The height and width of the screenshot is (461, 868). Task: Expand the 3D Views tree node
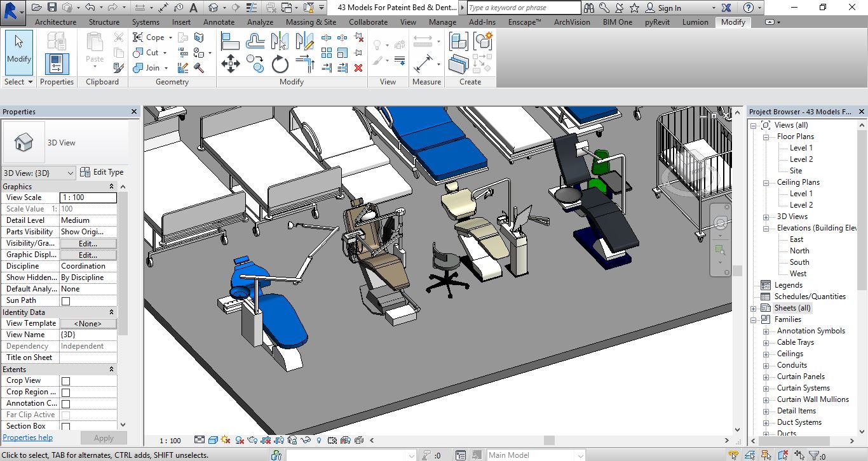(x=767, y=217)
